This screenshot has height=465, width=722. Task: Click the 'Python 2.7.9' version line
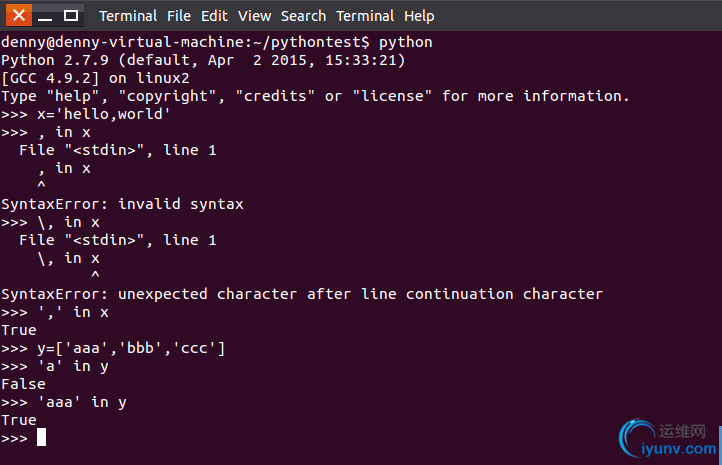[x=203, y=60]
